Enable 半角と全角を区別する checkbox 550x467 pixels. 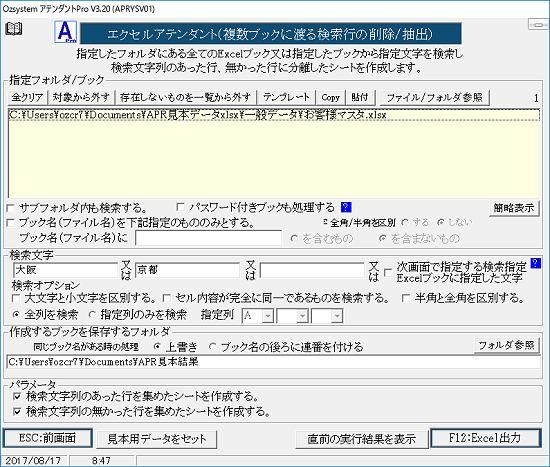tap(406, 299)
